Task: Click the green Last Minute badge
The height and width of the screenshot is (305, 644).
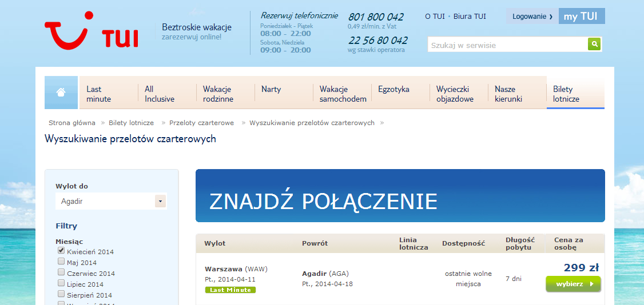Action: [230, 290]
